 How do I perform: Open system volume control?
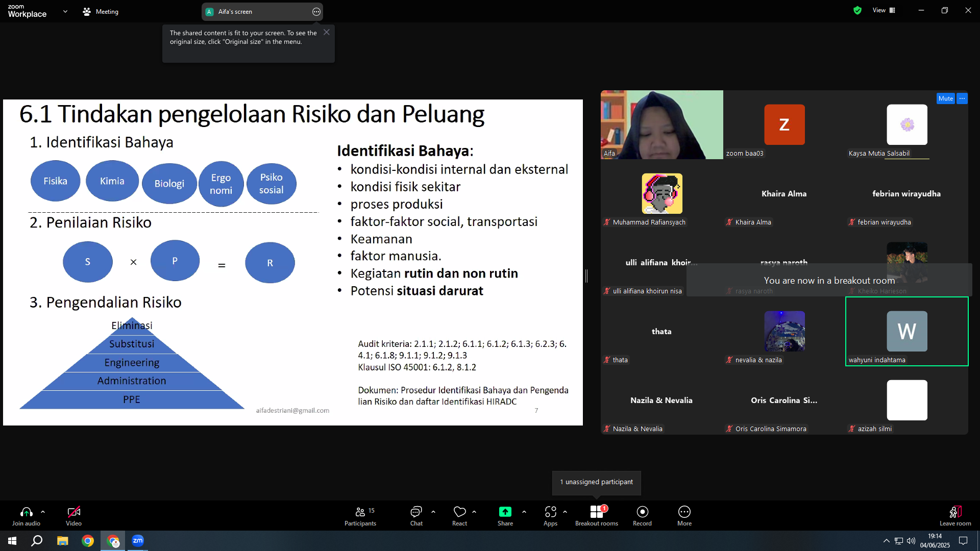pos(911,541)
